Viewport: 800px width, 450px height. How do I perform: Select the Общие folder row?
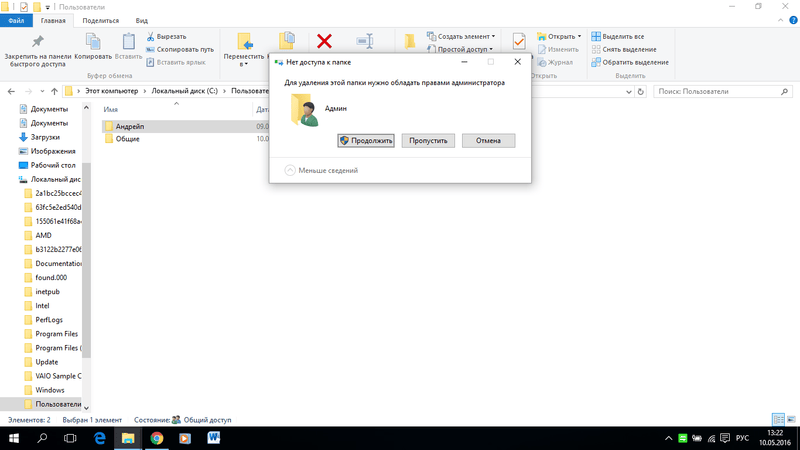pyautogui.click(x=186, y=139)
